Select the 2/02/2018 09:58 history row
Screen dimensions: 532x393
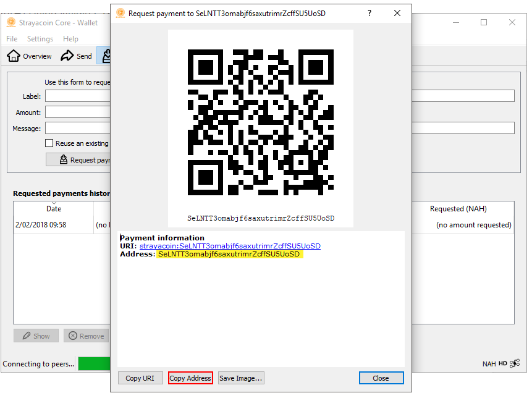62,225
